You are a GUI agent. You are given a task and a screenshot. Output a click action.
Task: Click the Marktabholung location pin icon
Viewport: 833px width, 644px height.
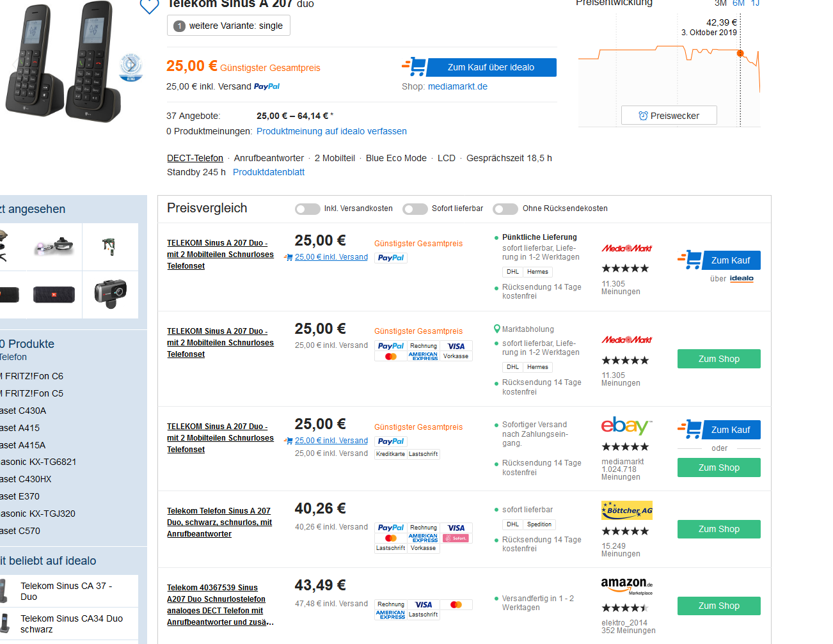pos(496,329)
